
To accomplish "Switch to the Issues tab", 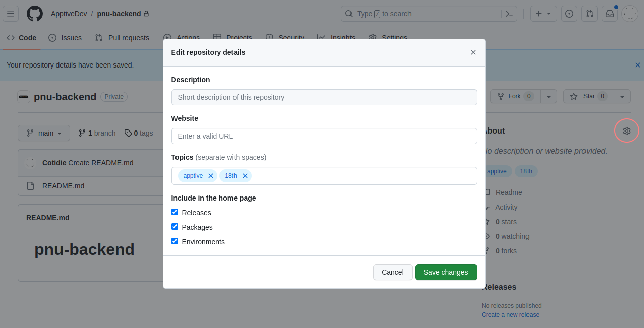I will pyautogui.click(x=65, y=38).
